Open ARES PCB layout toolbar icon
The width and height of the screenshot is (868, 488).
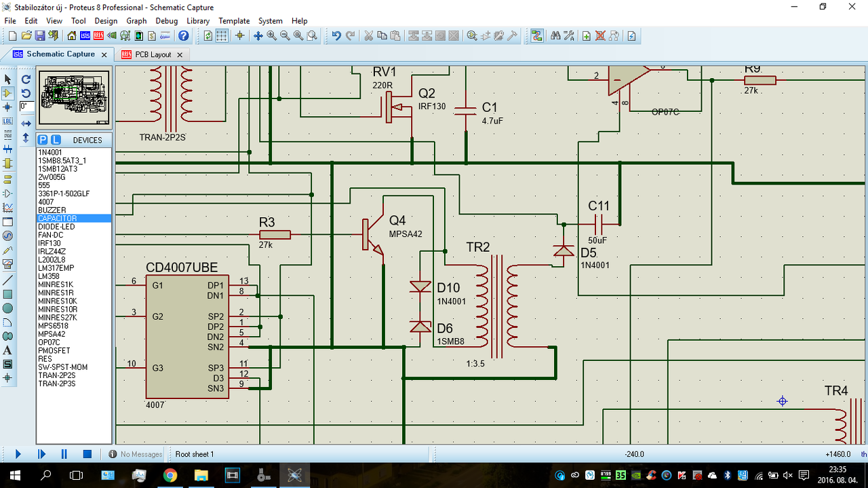point(98,36)
